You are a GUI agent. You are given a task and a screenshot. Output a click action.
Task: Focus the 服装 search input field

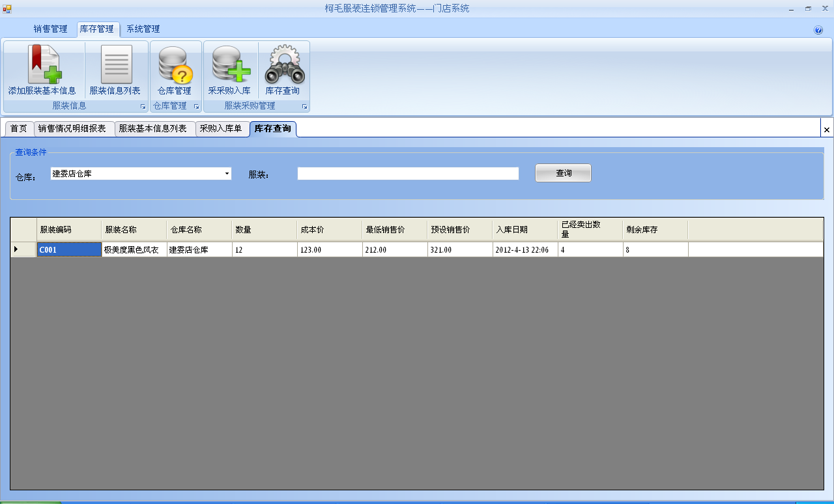(408, 174)
